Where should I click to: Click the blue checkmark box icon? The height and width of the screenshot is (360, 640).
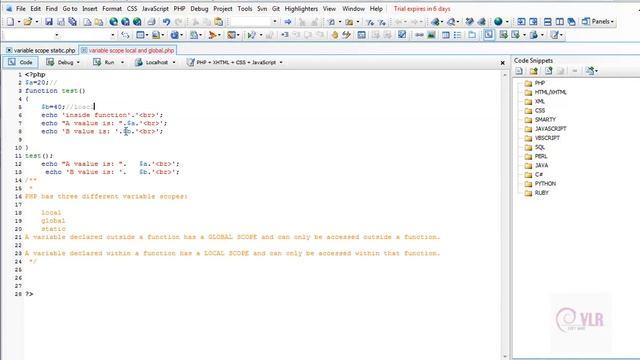coord(402,35)
